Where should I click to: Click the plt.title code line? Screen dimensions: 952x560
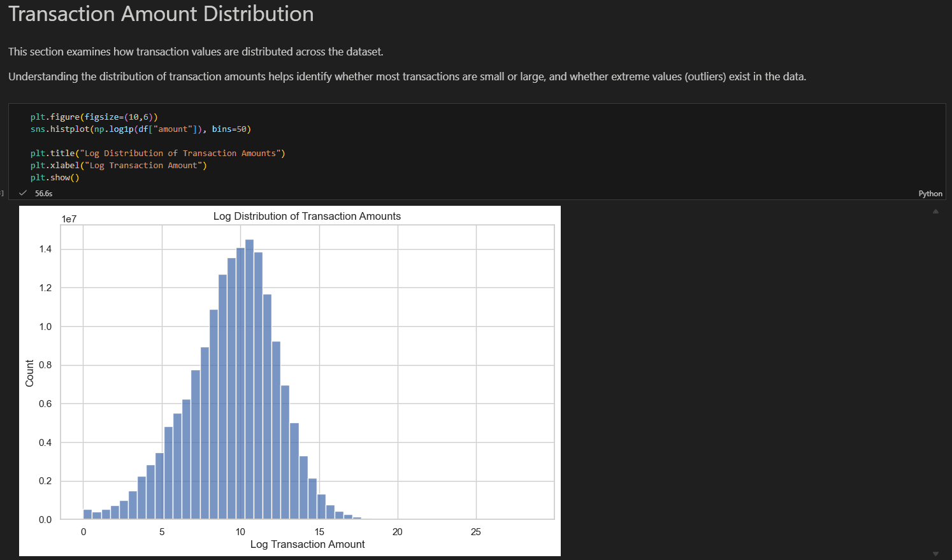pos(157,154)
